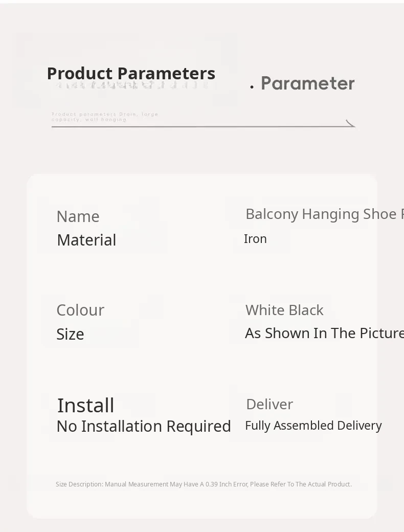The height and width of the screenshot is (532, 404).
Task: Click the "White Black" colour value
Action: click(x=284, y=310)
